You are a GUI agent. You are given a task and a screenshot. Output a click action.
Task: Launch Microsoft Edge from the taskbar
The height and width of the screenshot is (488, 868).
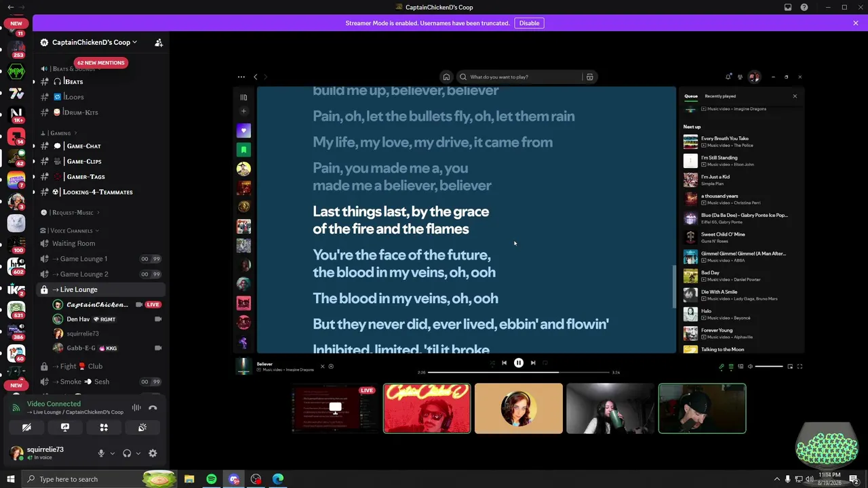278,479
